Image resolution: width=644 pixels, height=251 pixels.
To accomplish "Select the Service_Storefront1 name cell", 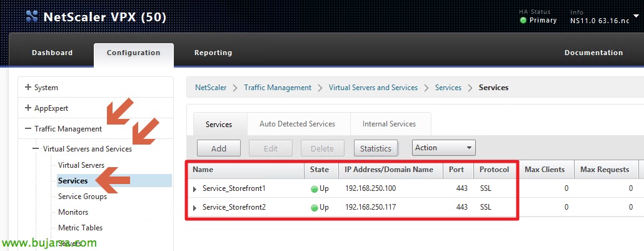I will [234, 189].
